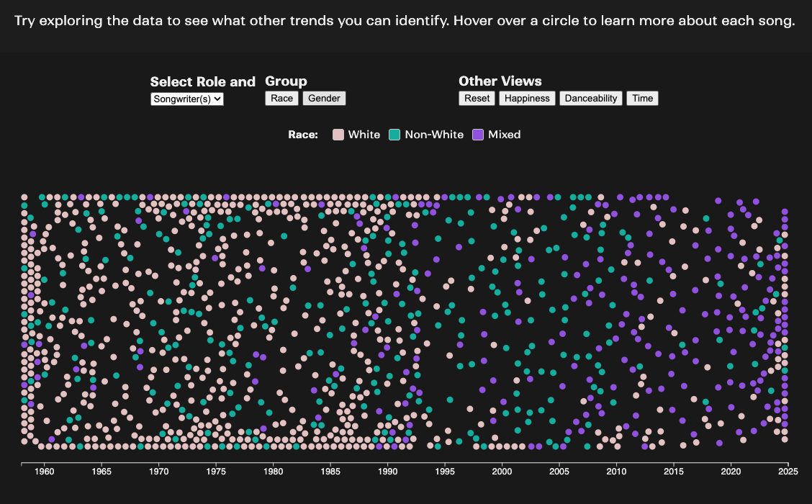Select the 1990 tick on the time axis

[x=388, y=472]
